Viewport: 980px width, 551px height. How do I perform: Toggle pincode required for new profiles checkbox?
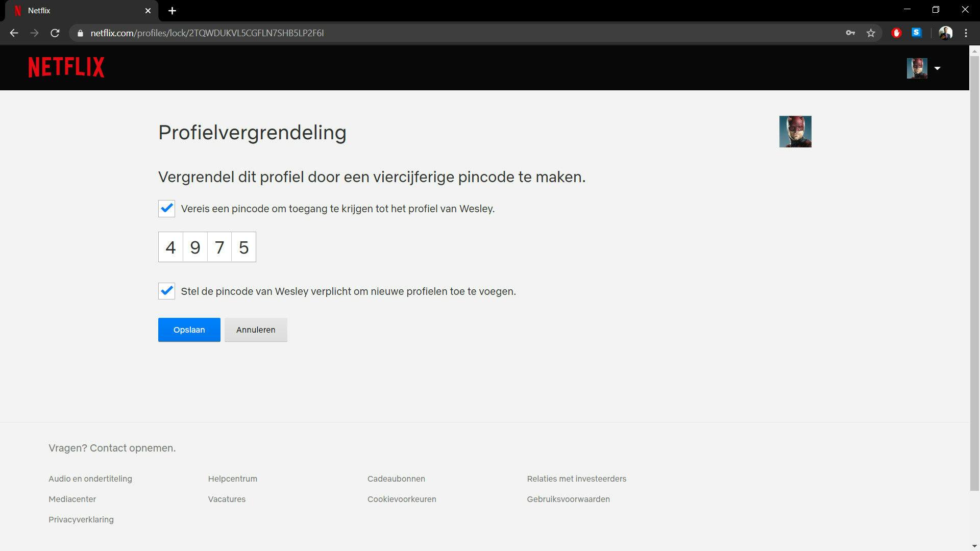(166, 291)
